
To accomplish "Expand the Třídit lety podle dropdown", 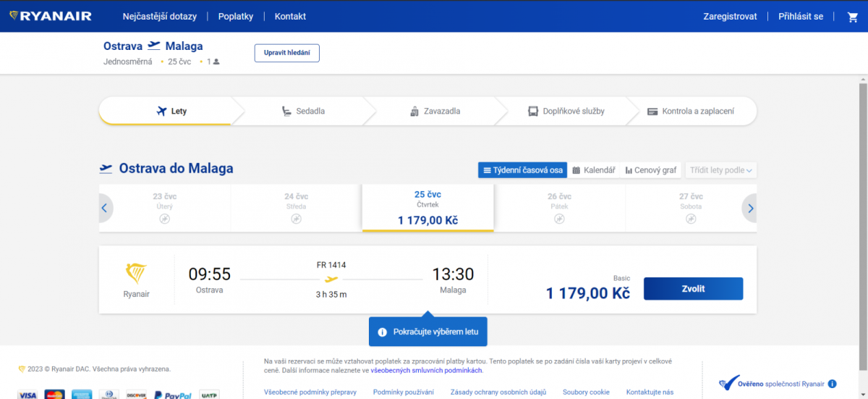I will [720, 170].
